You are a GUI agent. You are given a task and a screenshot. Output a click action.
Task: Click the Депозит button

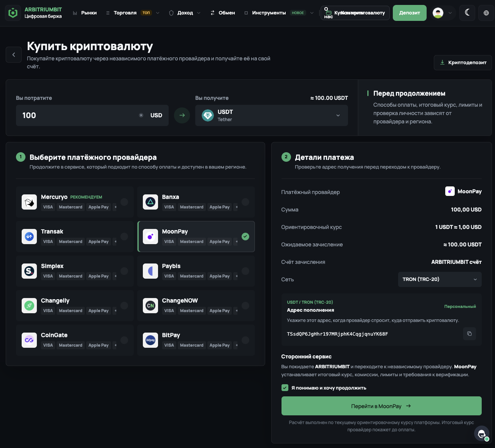[410, 13]
